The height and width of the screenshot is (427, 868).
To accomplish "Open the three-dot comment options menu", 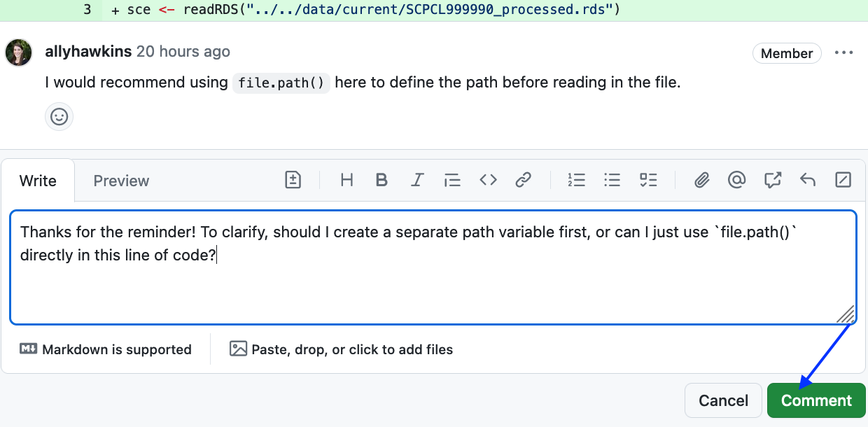I will click(844, 52).
